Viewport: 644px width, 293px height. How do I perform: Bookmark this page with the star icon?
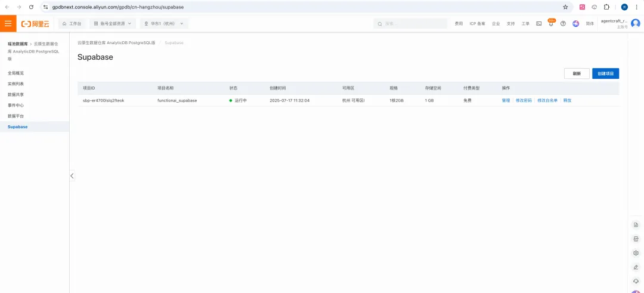click(565, 7)
